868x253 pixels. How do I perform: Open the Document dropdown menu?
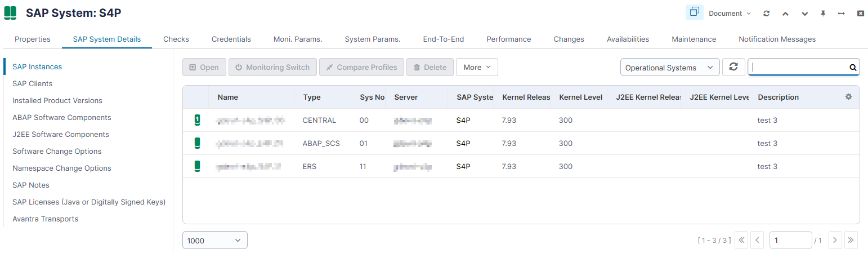[730, 13]
